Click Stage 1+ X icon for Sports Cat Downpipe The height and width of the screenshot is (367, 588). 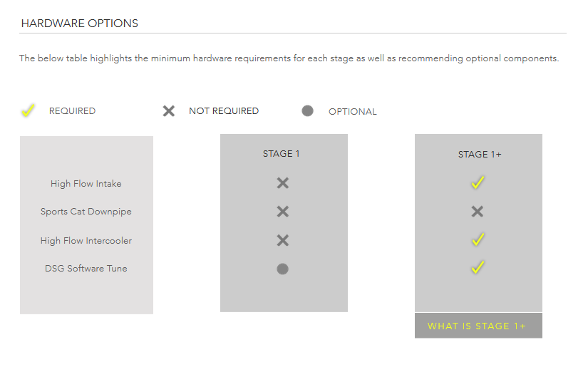(x=478, y=212)
